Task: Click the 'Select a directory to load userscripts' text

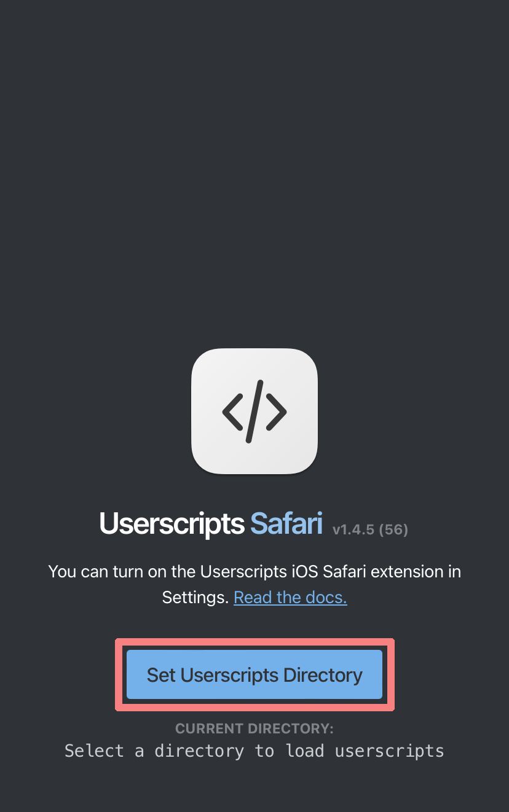Action: click(254, 751)
